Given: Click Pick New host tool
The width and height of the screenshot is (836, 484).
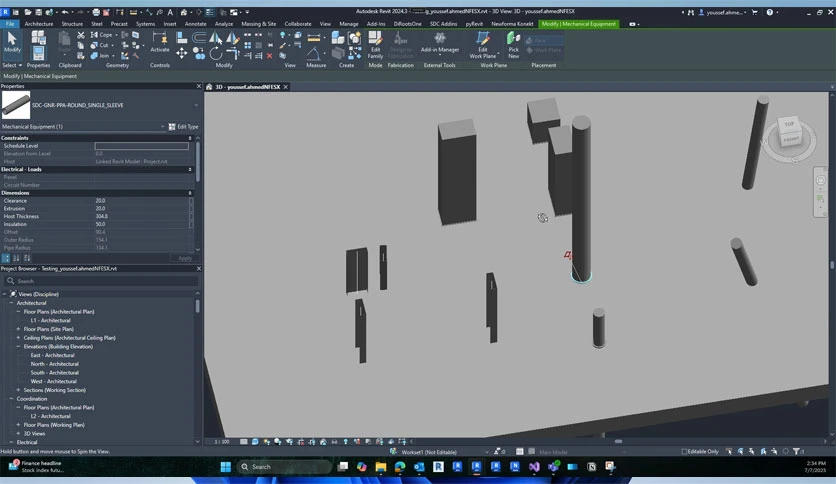Looking at the screenshot, I should tap(513, 44).
